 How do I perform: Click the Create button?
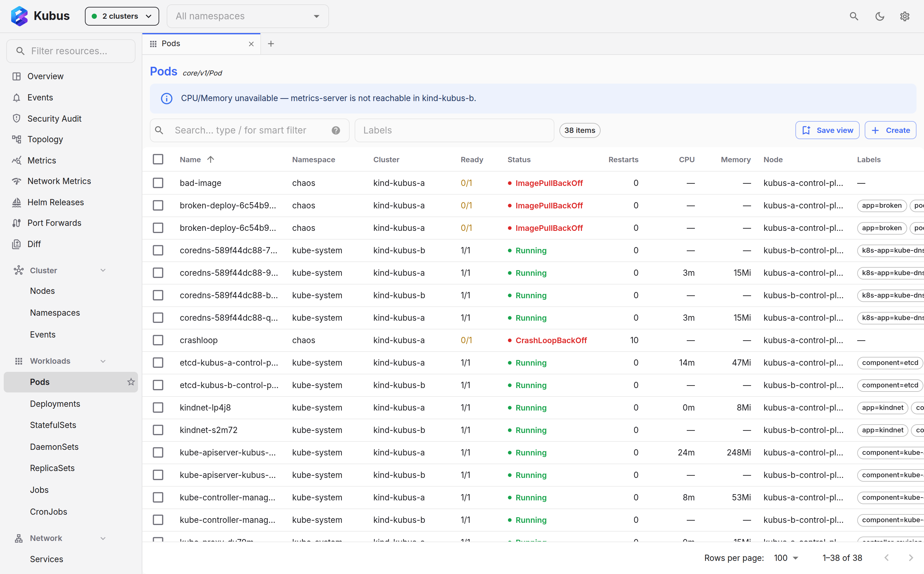pyautogui.click(x=891, y=130)
